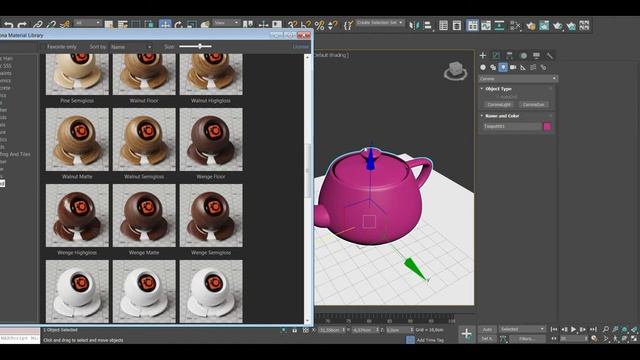The image size is (640, 360).
Task: Select the Walnut Matte material thumbnail
Action: point(77,139)
